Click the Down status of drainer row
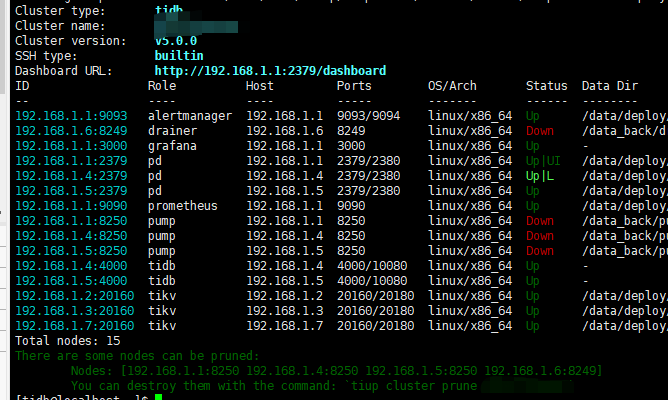This screenshot has height=400, width=668. click(x=540, y=131)
